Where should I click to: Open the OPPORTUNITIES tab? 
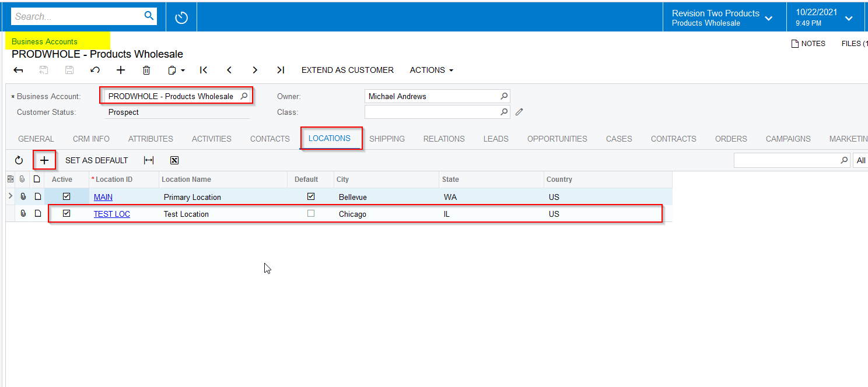(557, 139)
